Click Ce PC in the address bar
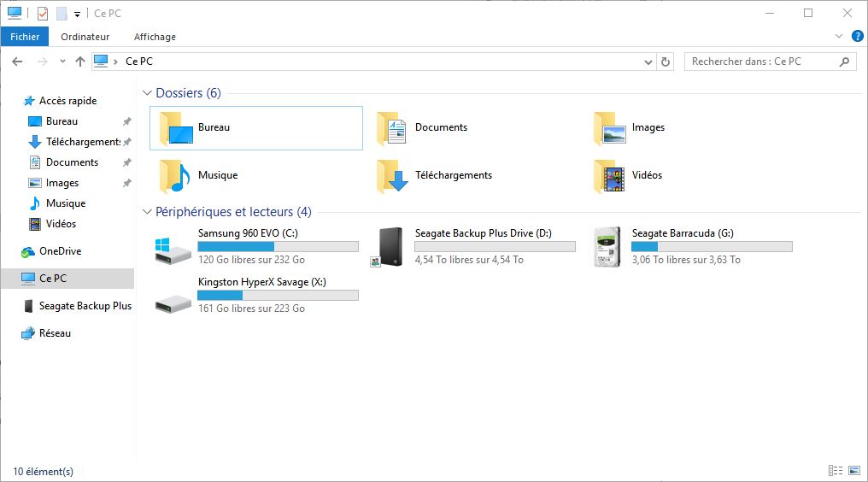Image resolution: width=868 pixels, height=482 pixels. 139,62
